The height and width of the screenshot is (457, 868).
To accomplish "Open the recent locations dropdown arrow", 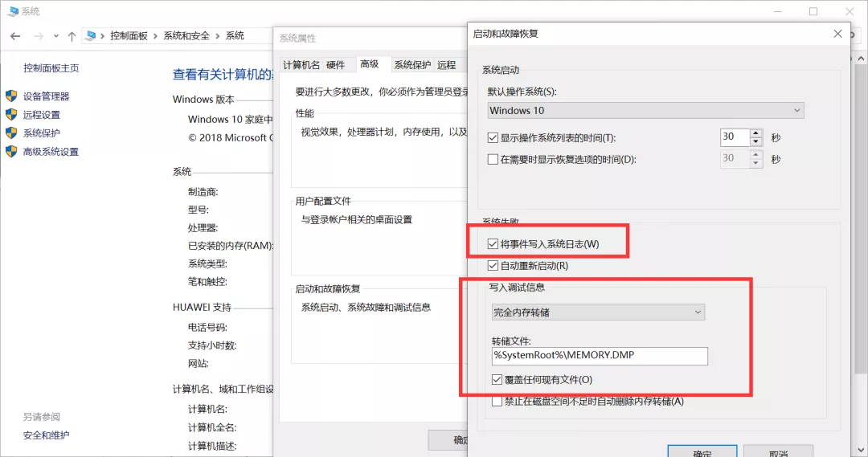I will [56, 36].
